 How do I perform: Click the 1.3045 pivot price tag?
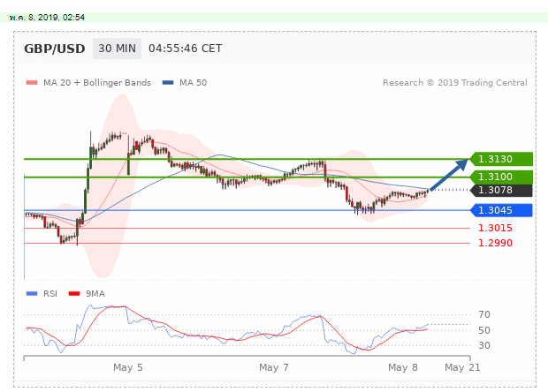pos(501,210)
